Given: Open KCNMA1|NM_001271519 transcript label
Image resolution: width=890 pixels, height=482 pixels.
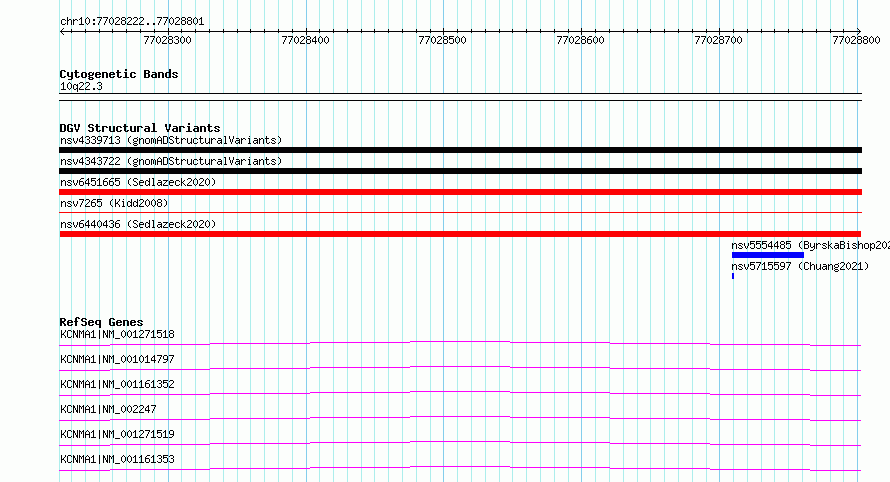Looking at the screenshot, I should point(117,434).
